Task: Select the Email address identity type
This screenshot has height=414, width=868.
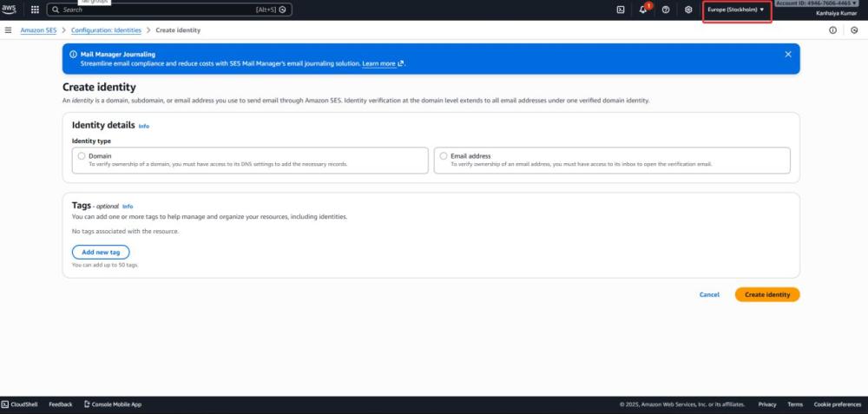Action: pos(444,156)
